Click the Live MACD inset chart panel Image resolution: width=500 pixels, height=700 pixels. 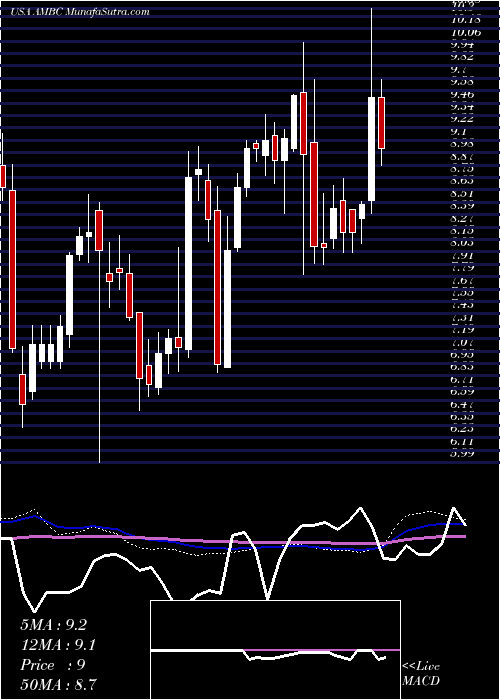(x=275, y=650)
